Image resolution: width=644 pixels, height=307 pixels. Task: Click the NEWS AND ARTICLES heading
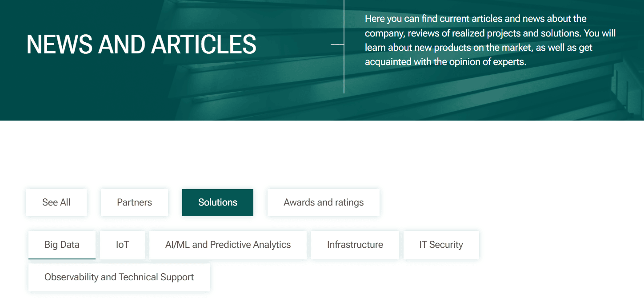point(141,44)
